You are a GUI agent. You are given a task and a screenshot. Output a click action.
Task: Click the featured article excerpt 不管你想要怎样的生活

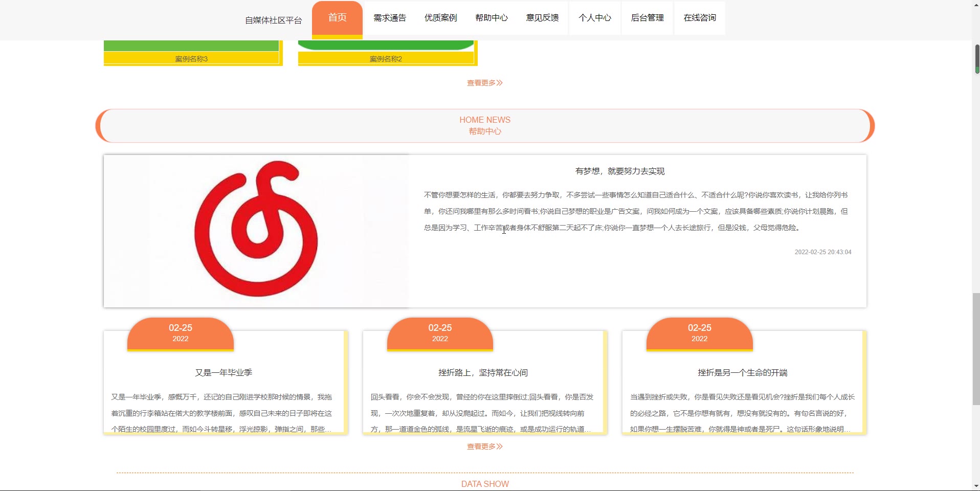coord(636,211)
